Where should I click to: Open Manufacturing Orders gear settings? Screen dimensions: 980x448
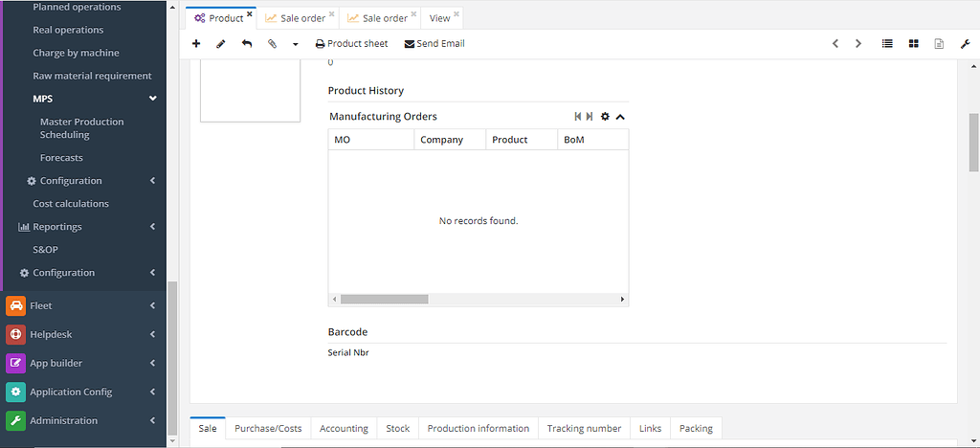point(605,116)
